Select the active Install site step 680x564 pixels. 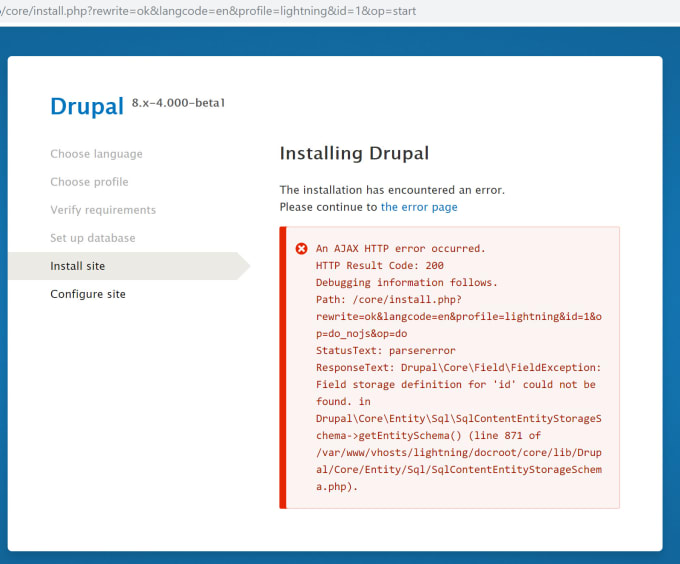pos(128,266)
